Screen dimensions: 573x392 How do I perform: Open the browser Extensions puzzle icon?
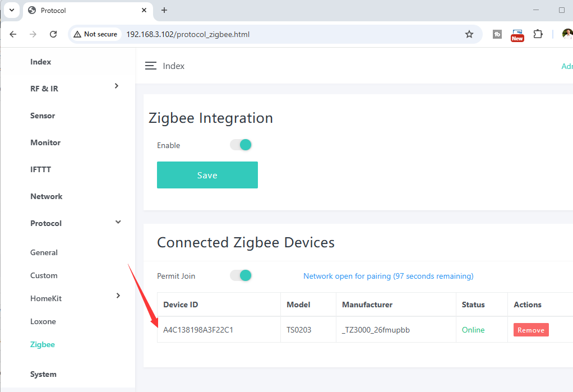point(538,34)
